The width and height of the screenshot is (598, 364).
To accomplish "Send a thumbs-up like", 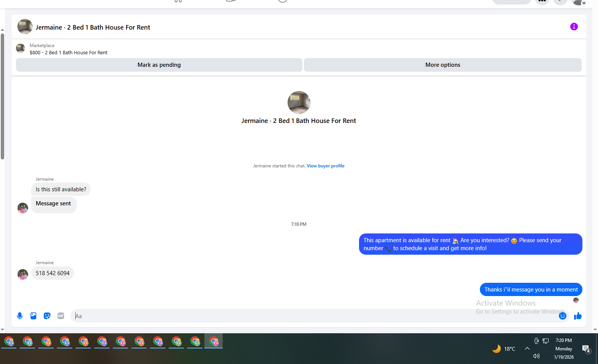I will (577, 316).
